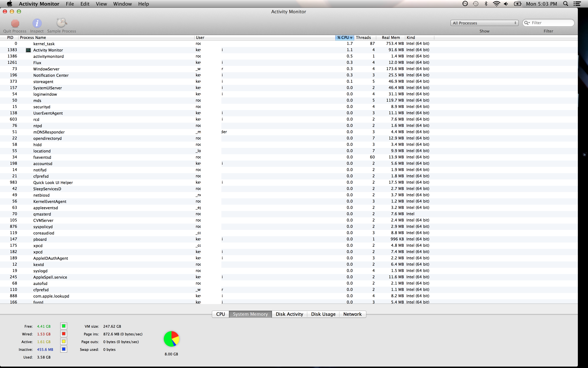Click the red Wired memory color swatch
588x368 pixels.
tap(64, 334)
